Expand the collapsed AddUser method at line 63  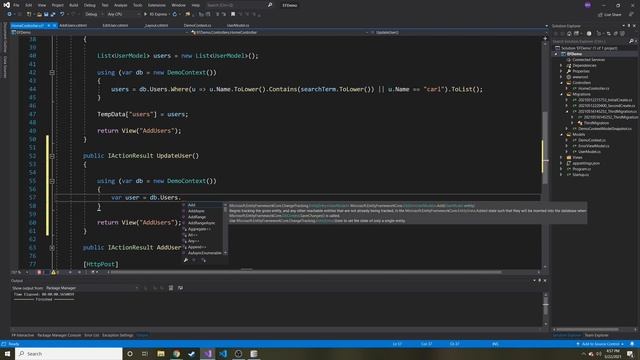52,248
